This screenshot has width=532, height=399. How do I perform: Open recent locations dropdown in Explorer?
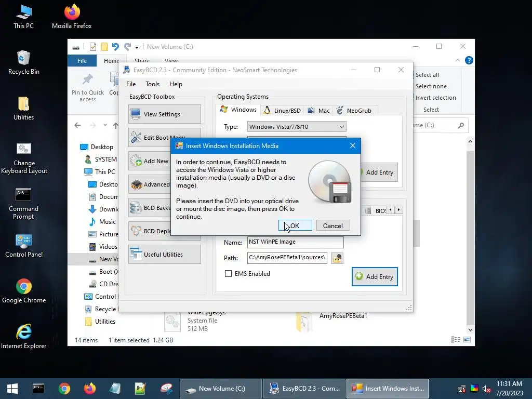[x=105, y=125]
